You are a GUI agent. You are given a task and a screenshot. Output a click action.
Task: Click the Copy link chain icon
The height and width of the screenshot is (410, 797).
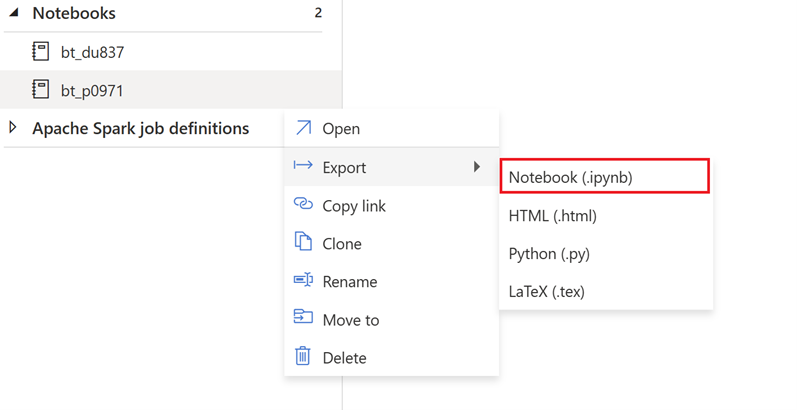coord(303,204)
